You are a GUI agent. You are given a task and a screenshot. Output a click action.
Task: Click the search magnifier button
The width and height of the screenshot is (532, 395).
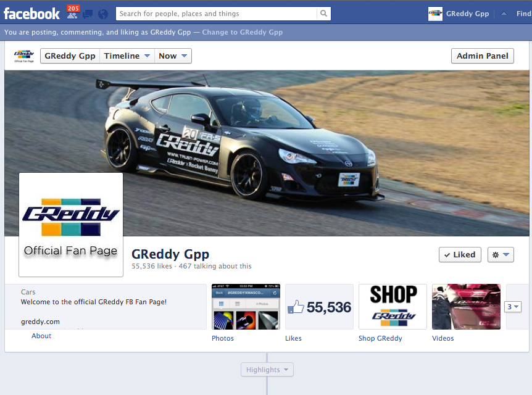(323, 14)
